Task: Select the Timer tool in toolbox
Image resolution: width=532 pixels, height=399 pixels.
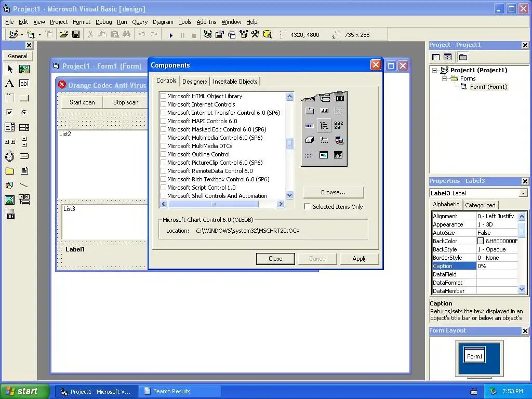Action: 10,156
